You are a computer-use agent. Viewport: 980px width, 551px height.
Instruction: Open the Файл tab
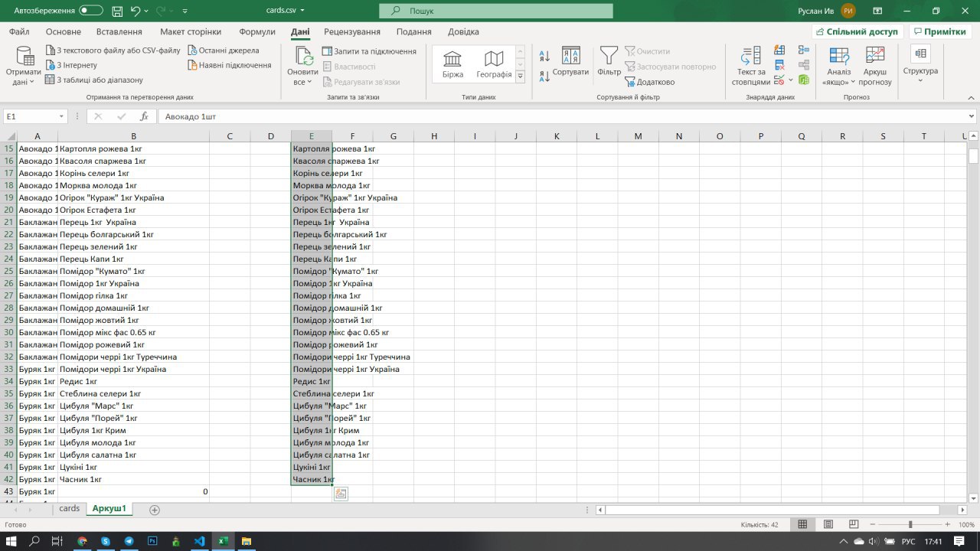point(19,31)
